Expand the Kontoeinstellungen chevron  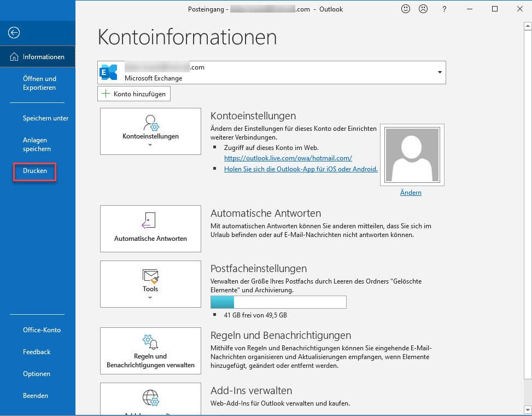[150, 145]
